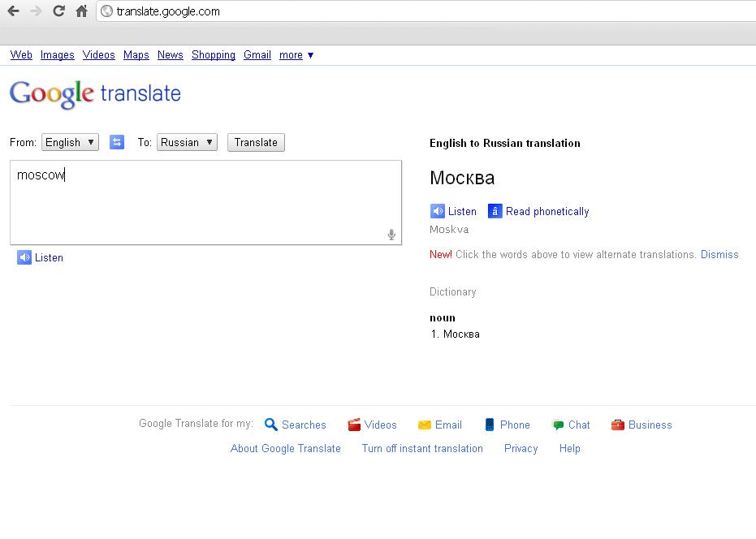
Task: Click the browser back arrow
Action: point(14,11)
